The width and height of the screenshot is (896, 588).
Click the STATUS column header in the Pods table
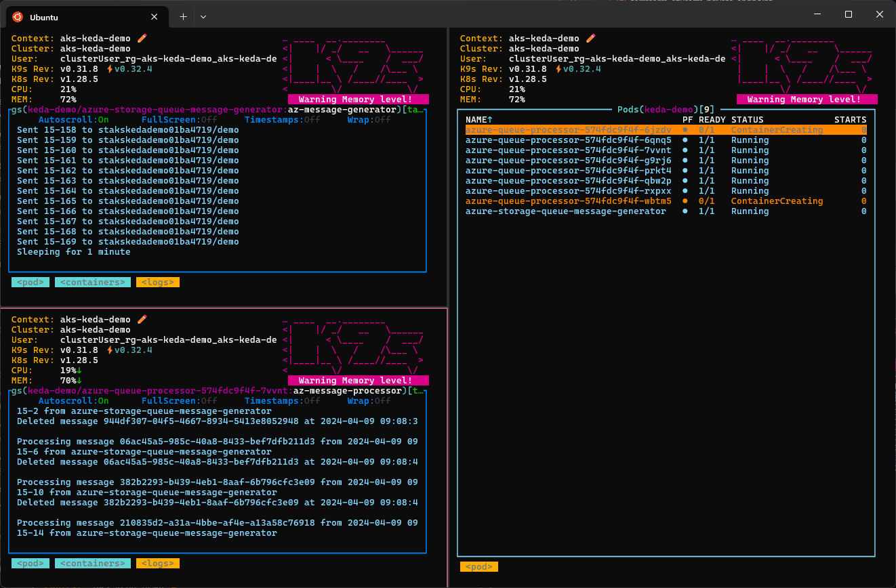pyautogui.click(x=748, y=120)
